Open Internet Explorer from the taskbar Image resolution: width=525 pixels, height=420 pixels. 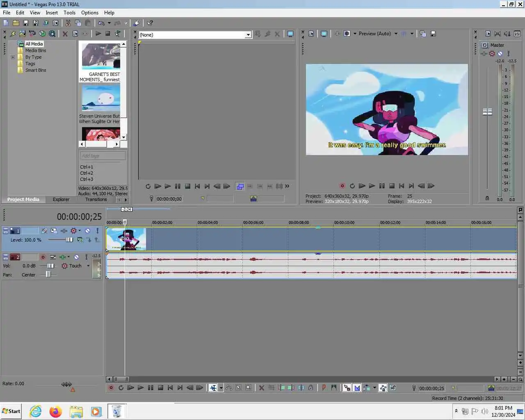point(36,411)
